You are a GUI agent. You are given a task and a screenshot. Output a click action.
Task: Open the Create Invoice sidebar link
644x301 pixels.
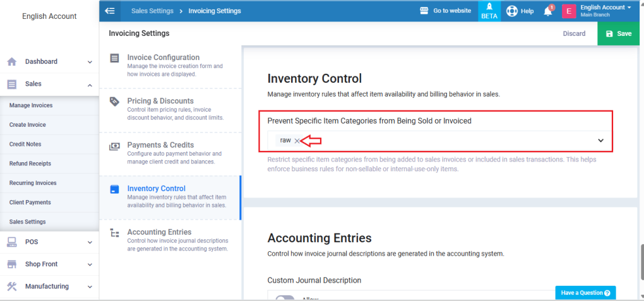coord(28,125)
